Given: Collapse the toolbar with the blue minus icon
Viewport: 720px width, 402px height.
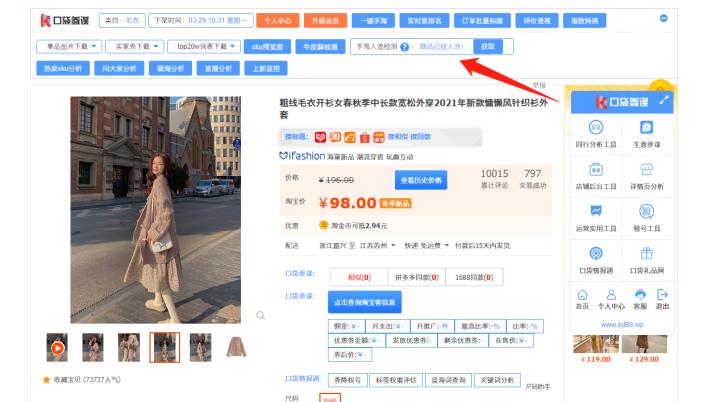Looking at the screenshot, I should point(664,18).
